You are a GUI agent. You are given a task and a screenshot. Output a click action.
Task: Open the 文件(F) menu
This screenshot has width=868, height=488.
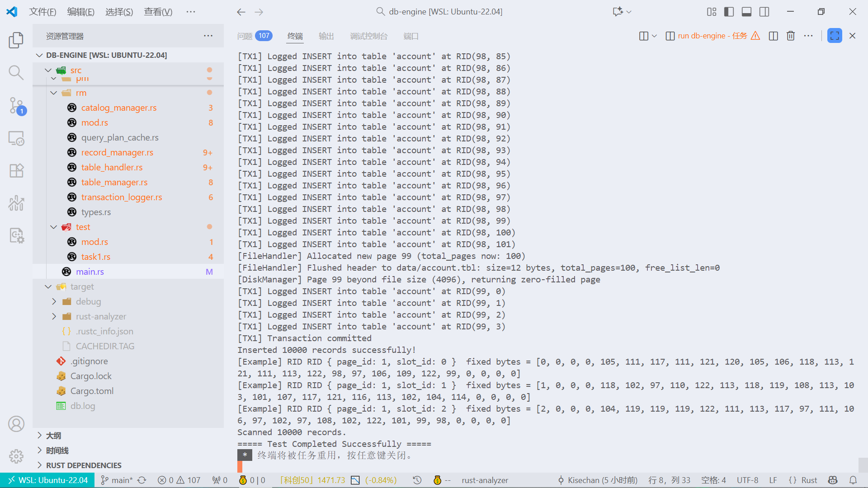(42, 12)
